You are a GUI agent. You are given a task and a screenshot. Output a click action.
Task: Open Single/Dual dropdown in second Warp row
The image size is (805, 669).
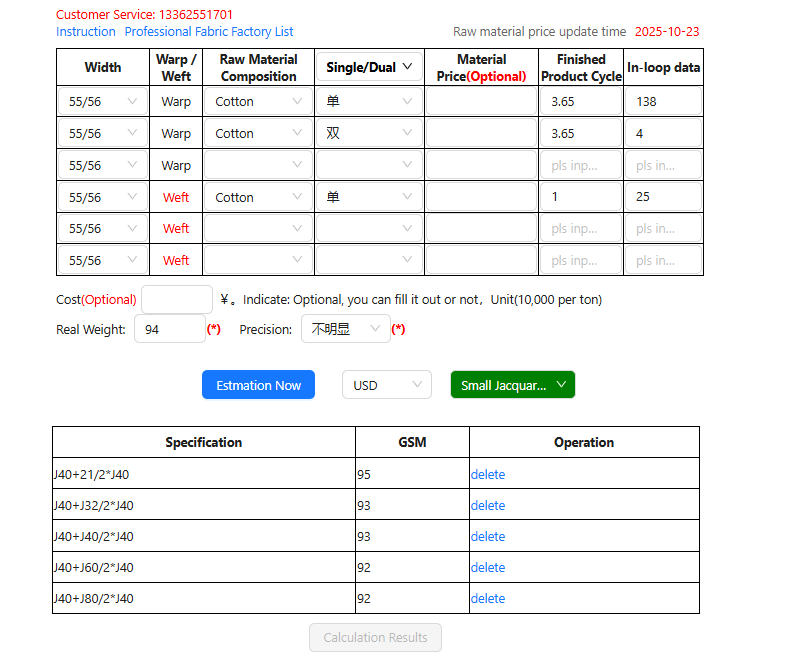369,133
